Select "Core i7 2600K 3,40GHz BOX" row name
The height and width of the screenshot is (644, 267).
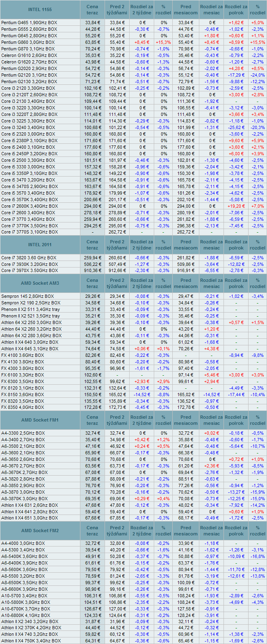click(30, 206)
